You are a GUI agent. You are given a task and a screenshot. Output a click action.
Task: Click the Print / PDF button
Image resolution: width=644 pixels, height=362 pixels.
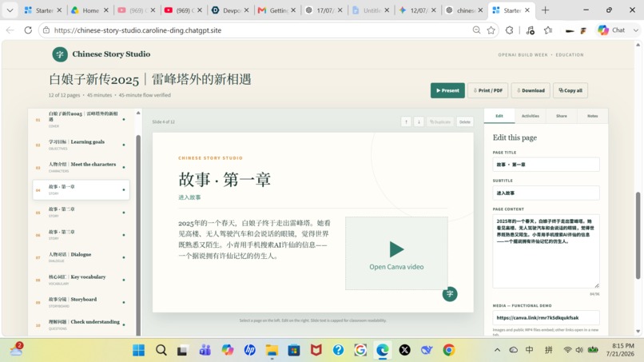click(x=487, y=90)
